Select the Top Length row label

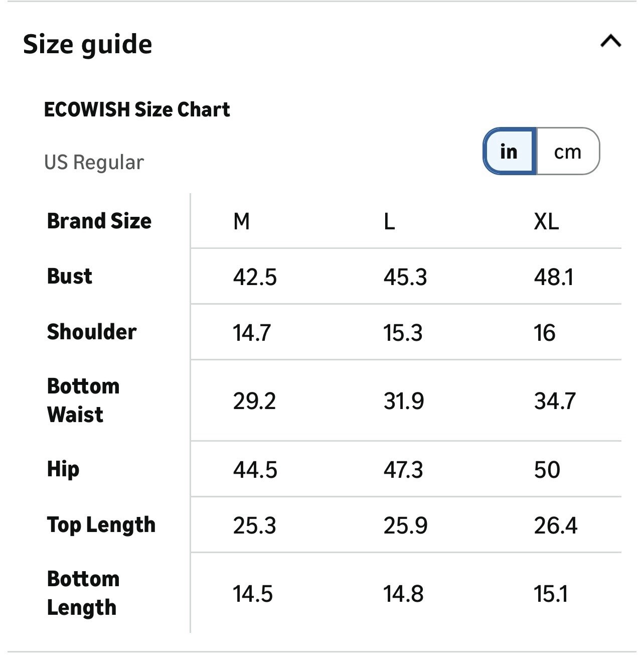tap(101, 525)
